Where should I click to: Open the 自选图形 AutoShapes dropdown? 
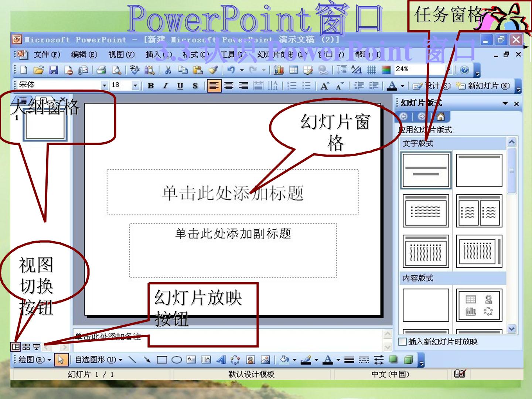click(x=99, y=359)
